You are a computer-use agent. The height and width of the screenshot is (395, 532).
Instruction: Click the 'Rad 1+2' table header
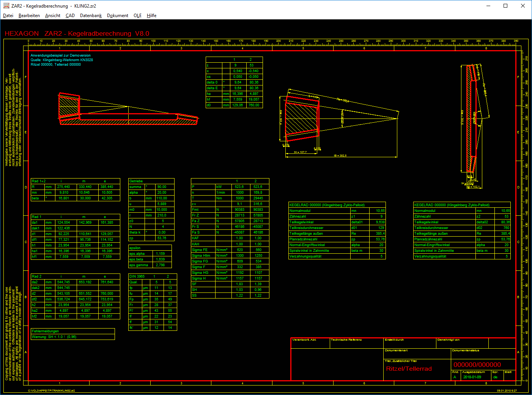[39, 181]
